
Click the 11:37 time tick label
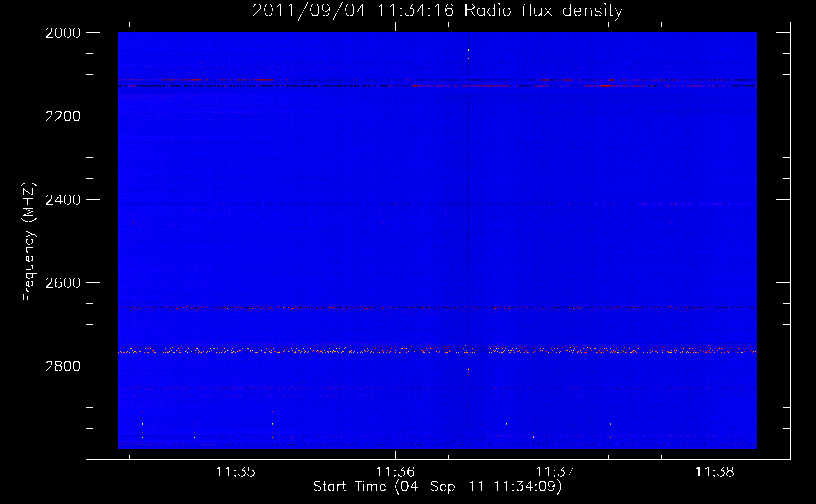(x=555, y=472)
